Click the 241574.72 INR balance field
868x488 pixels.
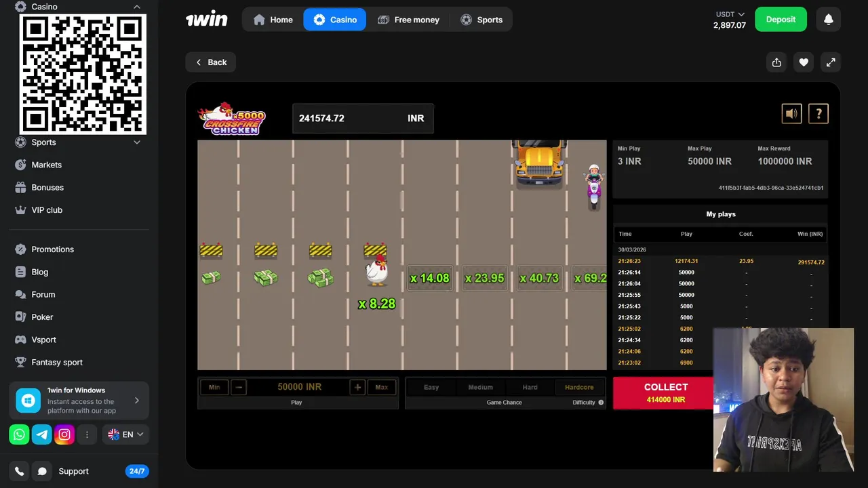[363, 118]
